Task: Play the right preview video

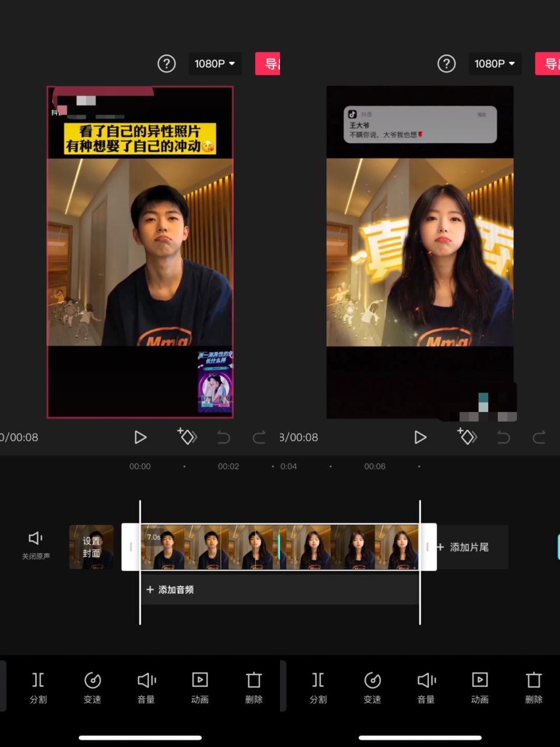Action: (x=420, y=437)
